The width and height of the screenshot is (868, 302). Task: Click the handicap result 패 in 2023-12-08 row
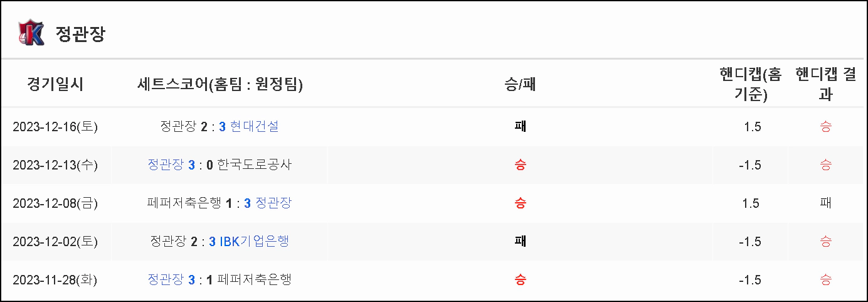pos(826,203)
